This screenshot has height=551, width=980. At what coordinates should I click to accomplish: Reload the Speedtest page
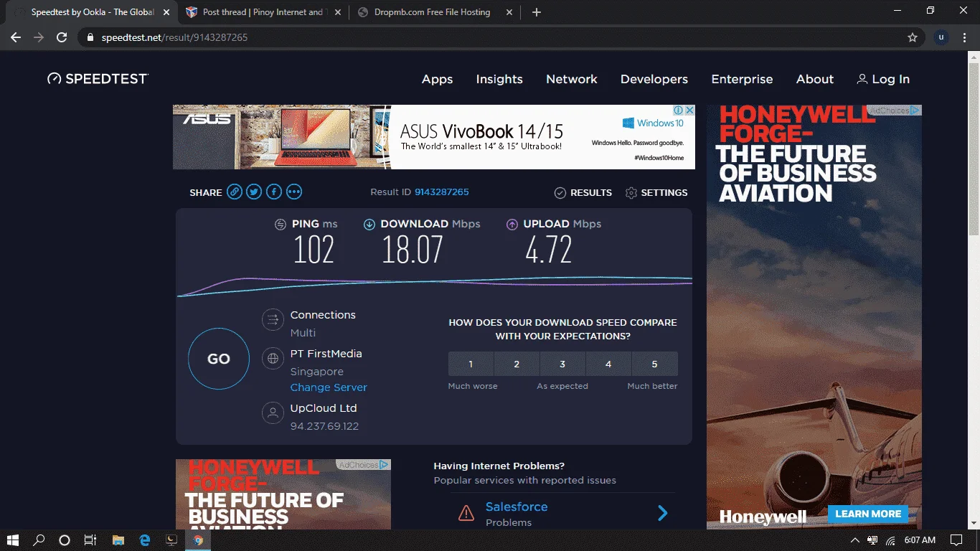pos(62,37)
